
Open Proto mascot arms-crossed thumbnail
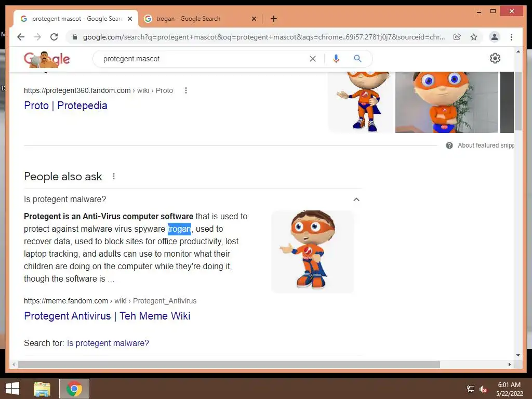pyautogui.click(x=446, y=102)
